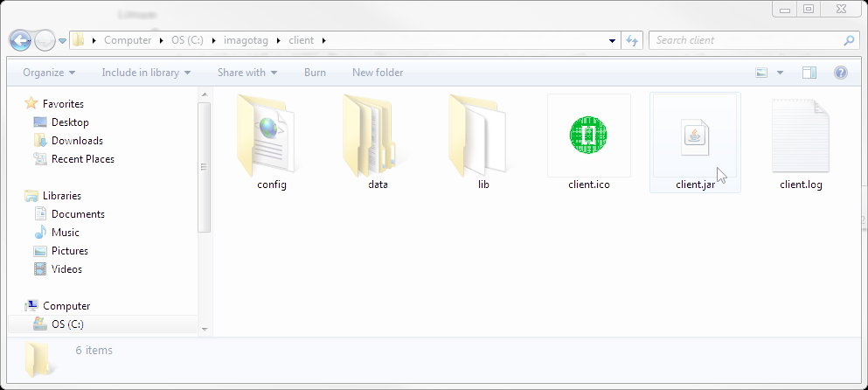Open the view options dropdown arrow
The width and height of the screenshot is (868, 390).
tap(780, 73)
